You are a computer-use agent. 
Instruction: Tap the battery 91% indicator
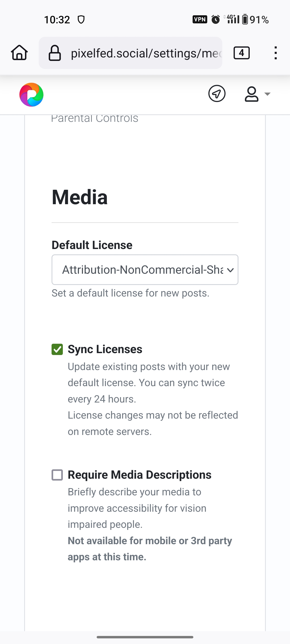[x=255, y=20]
